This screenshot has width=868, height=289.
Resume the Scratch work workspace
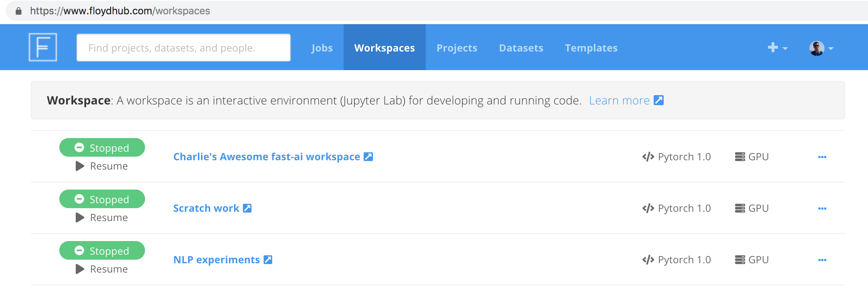[x=102, y=217]
